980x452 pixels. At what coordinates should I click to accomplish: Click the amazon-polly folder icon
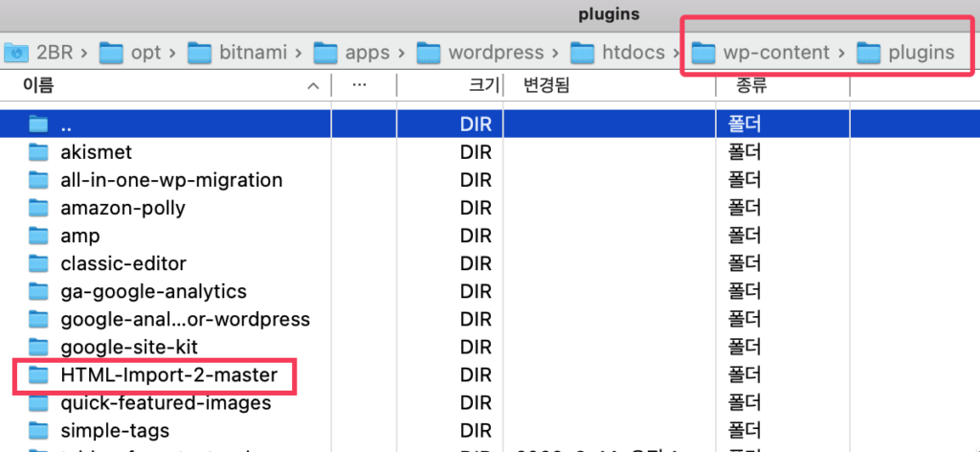38,208
